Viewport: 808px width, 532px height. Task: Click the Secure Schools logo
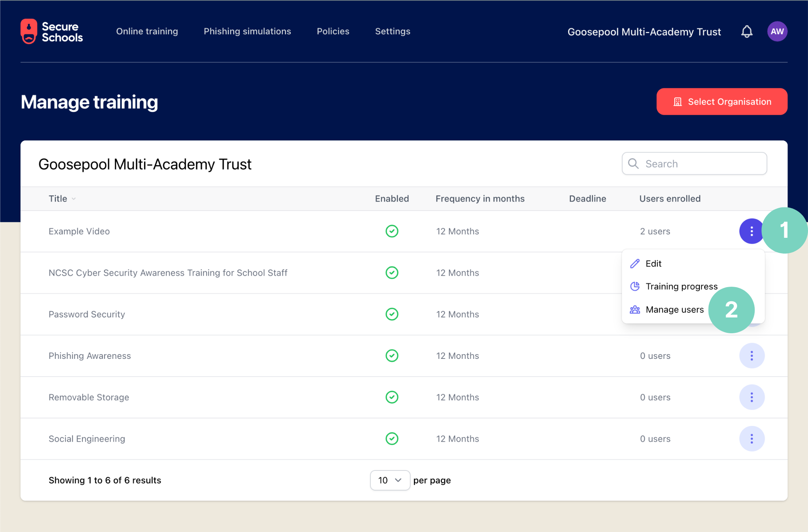tap(52, 32)
